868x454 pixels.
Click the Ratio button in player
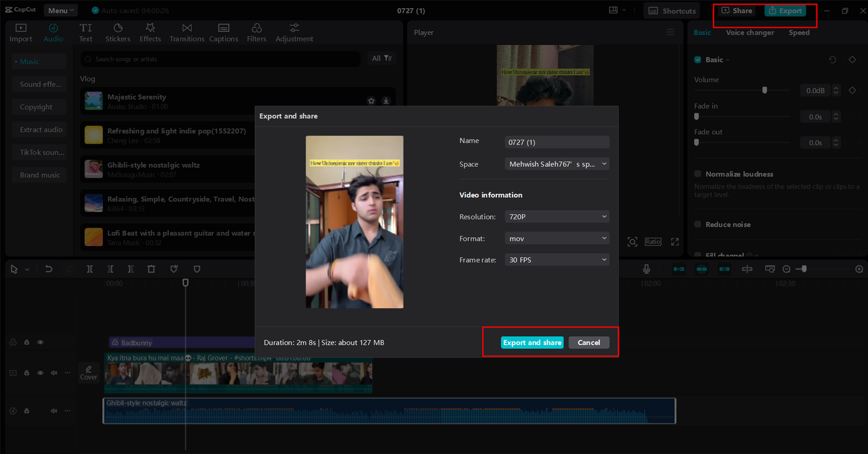[653, 242]
